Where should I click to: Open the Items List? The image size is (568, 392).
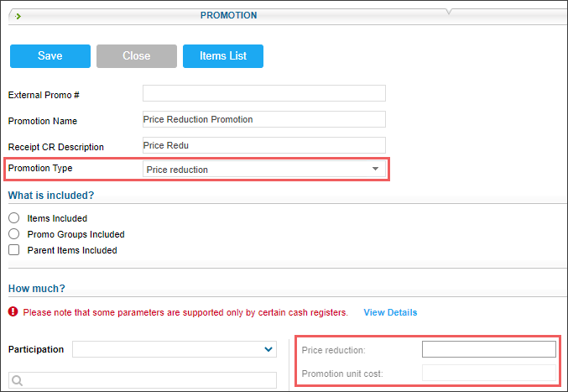(223, 56)
